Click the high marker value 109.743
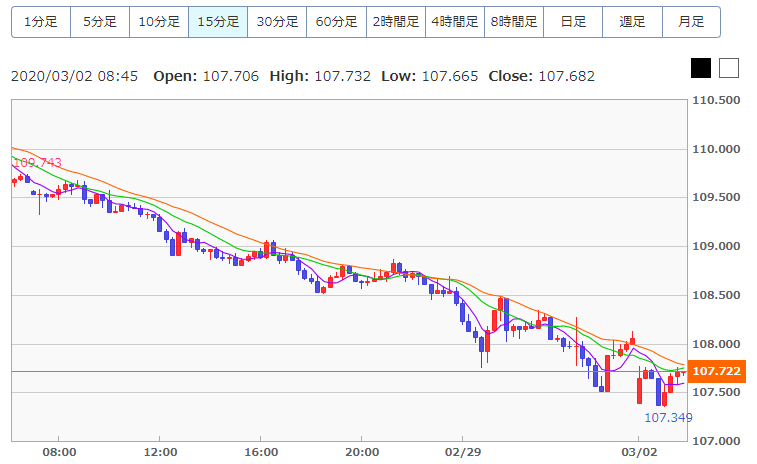 pos(37,163)
